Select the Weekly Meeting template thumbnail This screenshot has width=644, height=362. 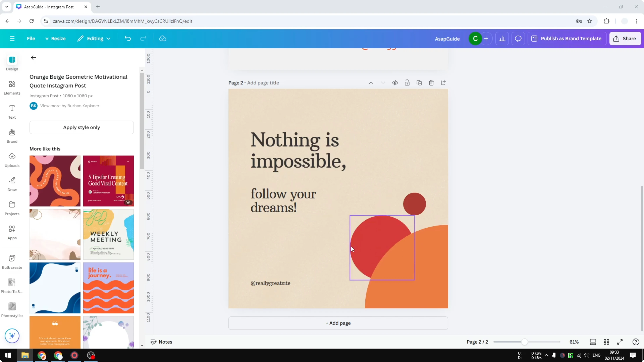tap(108, 234)
